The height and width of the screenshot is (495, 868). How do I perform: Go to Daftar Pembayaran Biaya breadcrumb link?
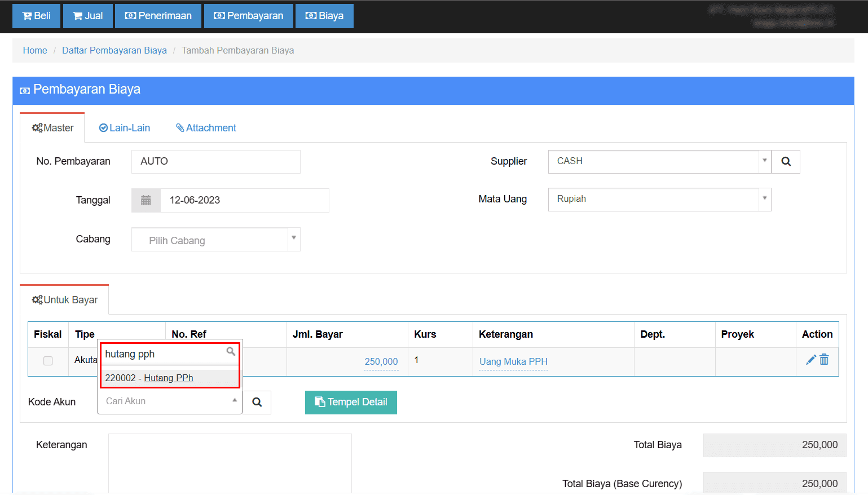pos(114,51)
